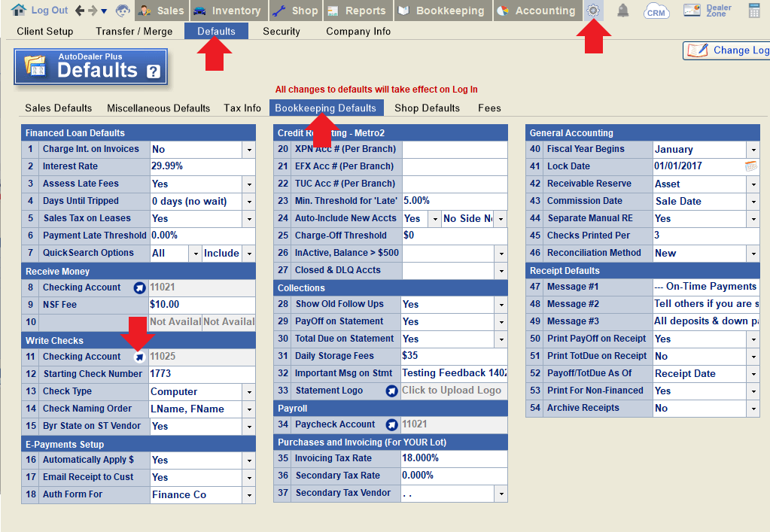Click the Charge-Off Threshold field
This screenshot has height=532, width=770.
[x=454, y=236]
